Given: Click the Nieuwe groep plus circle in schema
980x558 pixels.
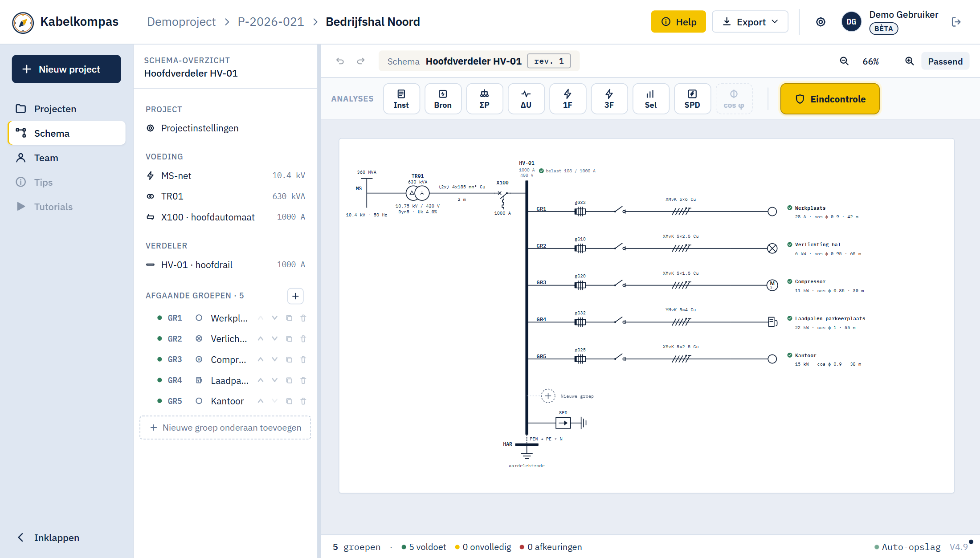Looking at the screenshot, I should [x=548, y=396].
